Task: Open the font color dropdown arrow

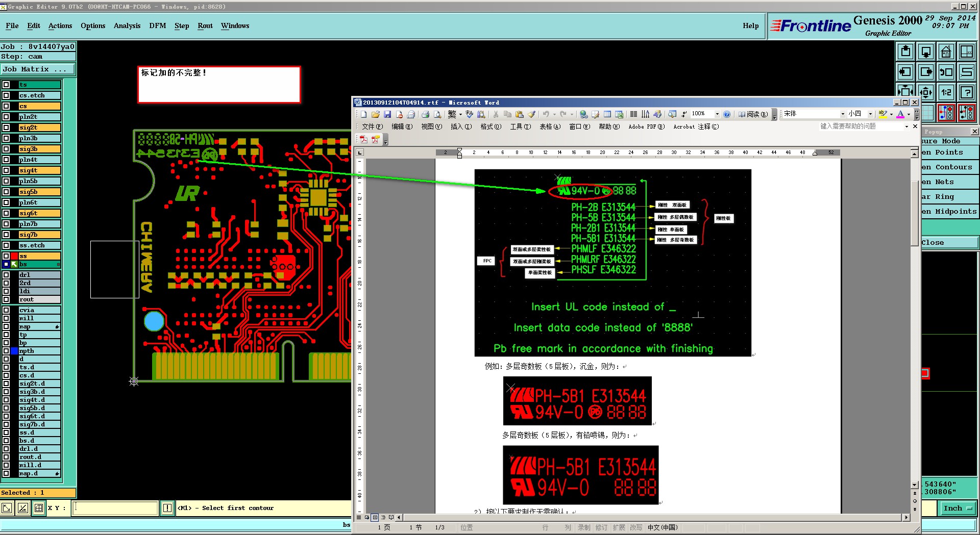Action: click(x=909, y=114)
